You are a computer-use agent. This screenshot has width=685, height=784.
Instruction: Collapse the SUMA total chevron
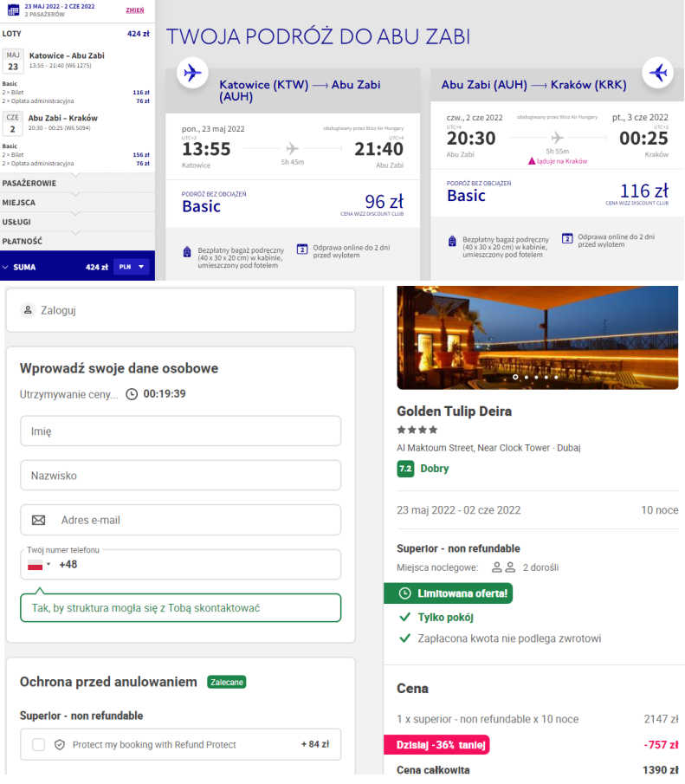5,267
